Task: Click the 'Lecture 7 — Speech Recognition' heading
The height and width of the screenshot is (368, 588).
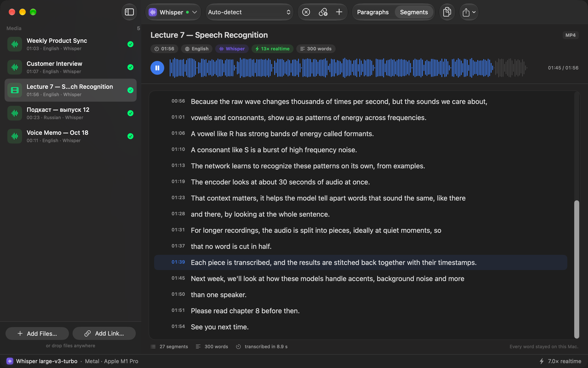Action: pyautogui.click(x=209, y=35)
